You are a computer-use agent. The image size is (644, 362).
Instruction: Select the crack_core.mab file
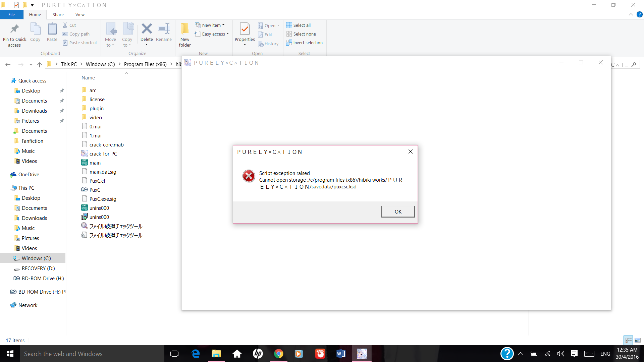click(x=107, y=144)
